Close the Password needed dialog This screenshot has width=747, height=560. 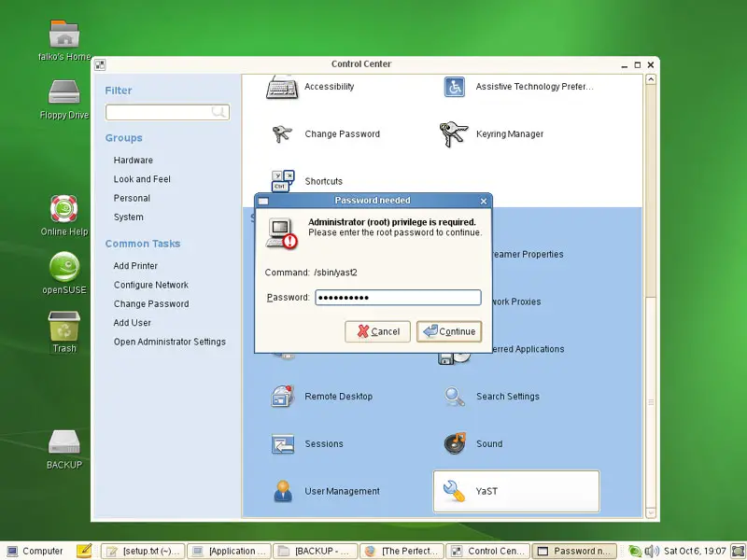coord(484,201)
